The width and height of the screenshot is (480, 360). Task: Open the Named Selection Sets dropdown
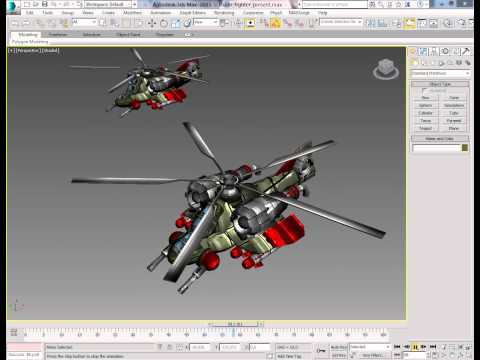(341, 22)
